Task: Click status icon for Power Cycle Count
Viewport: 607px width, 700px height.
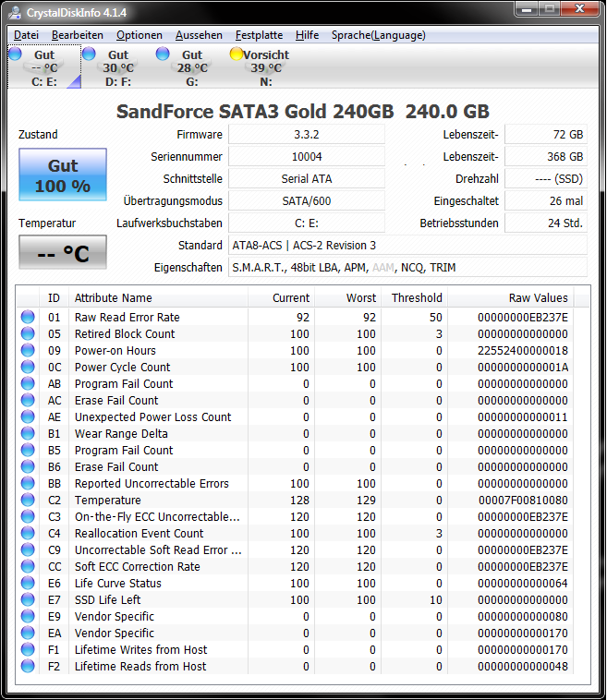Action: (x=28, y=367)
